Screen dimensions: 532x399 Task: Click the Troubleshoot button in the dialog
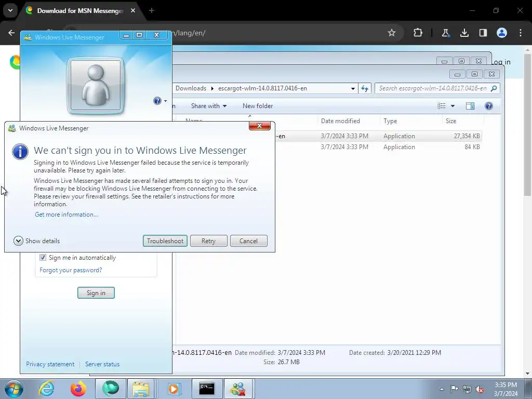(x=165, y=241)
